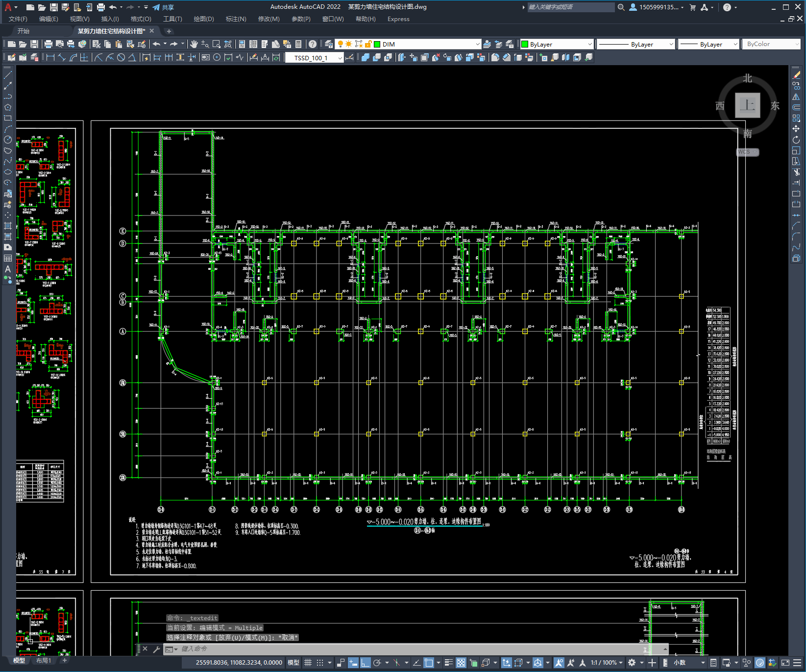Click the Plot (printer) icon in quick access bar
This screenshot has height=672, width=806.
(100, 7)
